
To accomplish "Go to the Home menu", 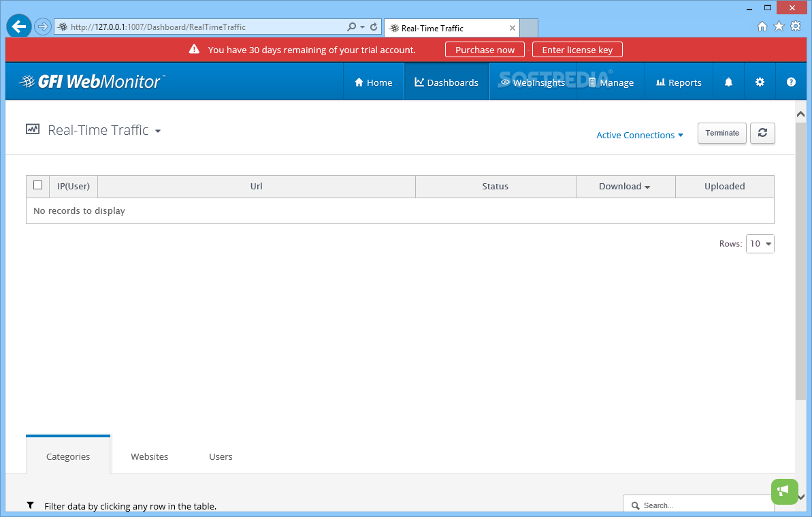I will coord(374,82).
